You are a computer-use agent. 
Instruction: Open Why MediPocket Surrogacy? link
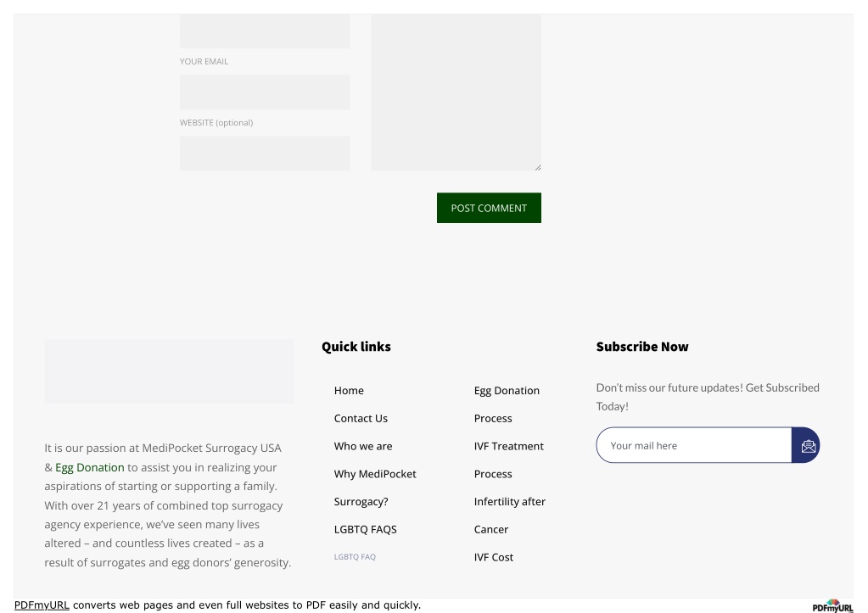(x=375, y=488)
